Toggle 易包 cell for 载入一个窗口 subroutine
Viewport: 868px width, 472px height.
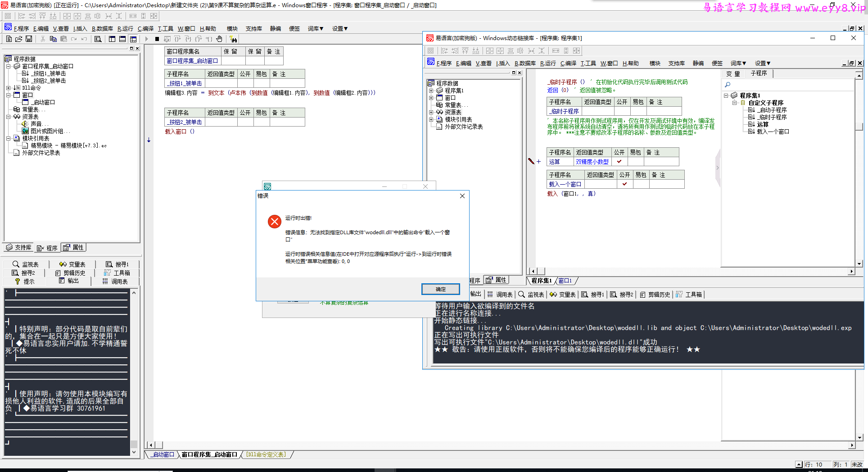pos(641,184)
